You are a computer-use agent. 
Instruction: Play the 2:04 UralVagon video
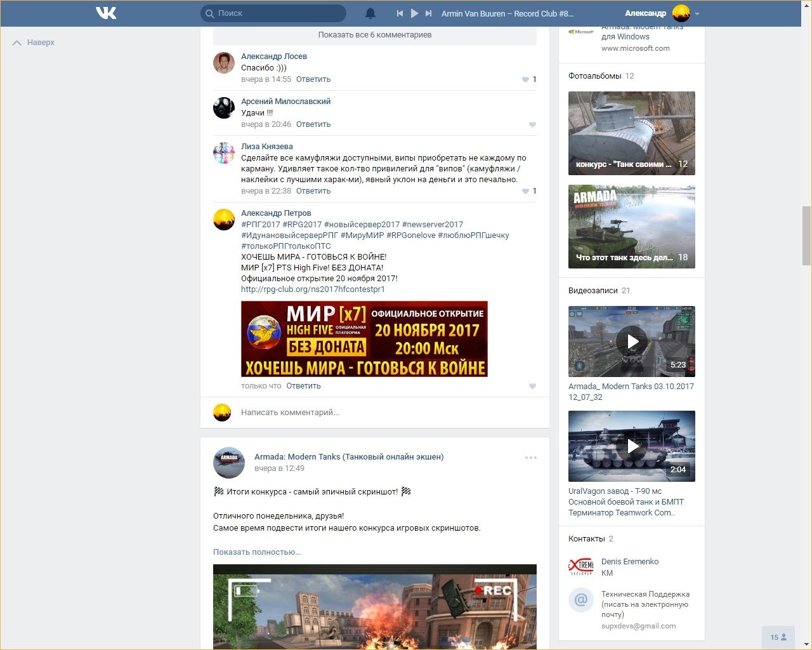click(x=632, y=446)
